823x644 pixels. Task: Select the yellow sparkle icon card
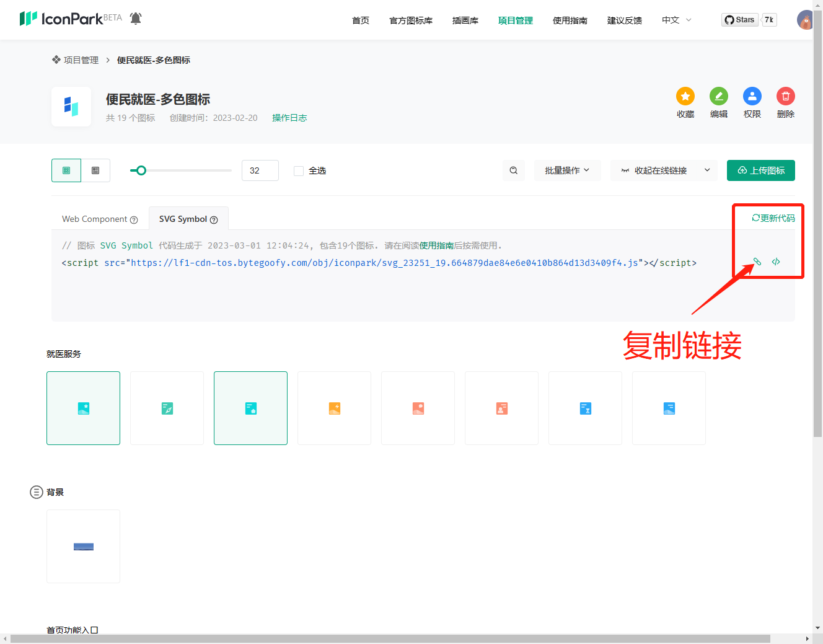point(335,408)
